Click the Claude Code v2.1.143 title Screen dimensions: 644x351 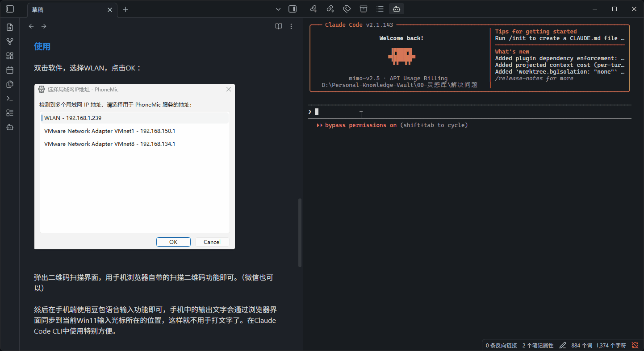(x=359, y=25)
